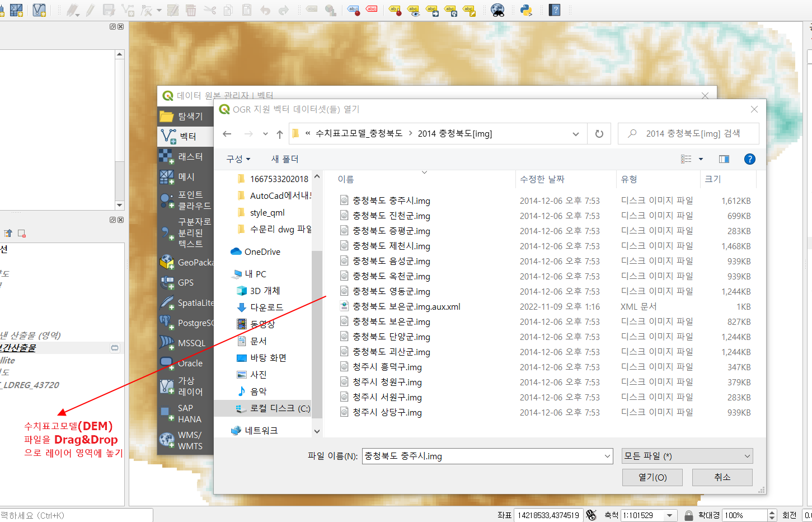Select the 벡터 (Vector) data source tab
812x522 pixels.
(x=185, y=136)
